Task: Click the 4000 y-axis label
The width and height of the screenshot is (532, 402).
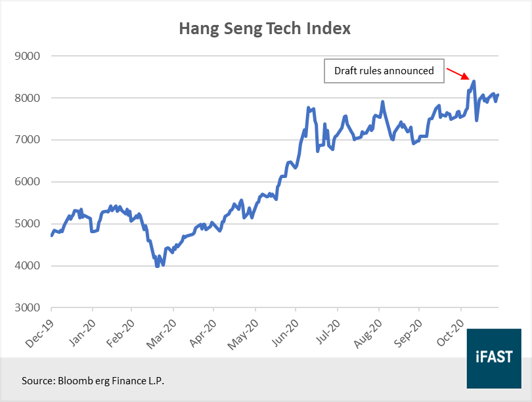Action: click(x=28, y=266)
